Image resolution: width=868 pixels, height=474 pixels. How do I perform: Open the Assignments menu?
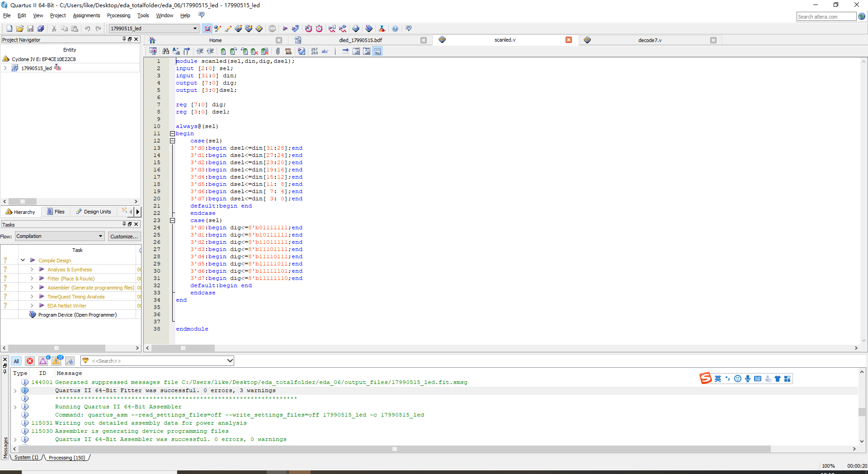tap(86, 15)
